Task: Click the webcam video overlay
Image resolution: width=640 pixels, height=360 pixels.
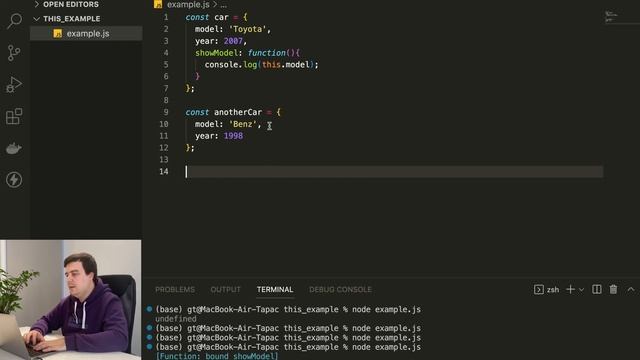Action: (x=71, y=300)
